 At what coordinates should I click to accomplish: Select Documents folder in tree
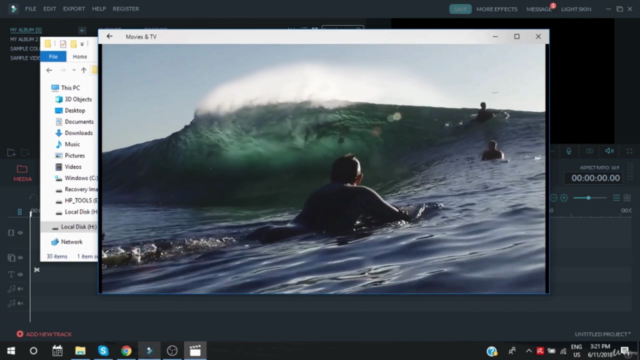(x=79, y=122)
